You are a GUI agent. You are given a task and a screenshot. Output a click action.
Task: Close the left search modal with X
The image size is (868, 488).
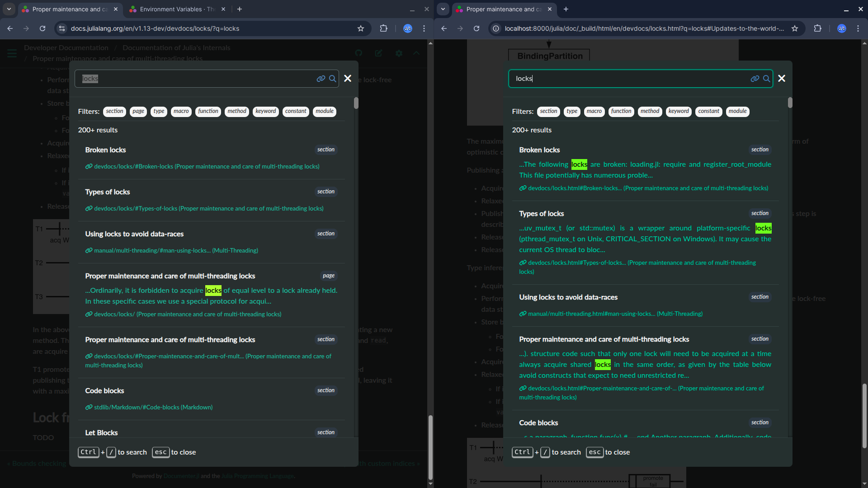pos(348,79)
